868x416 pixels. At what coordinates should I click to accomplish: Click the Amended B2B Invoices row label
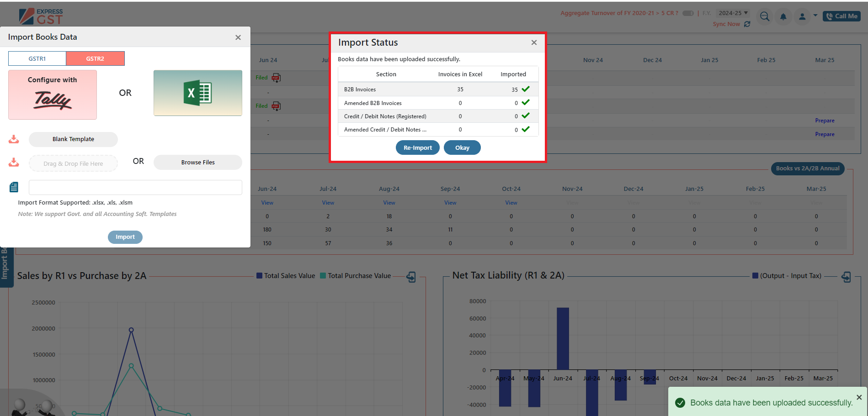(x=373, y=103)
